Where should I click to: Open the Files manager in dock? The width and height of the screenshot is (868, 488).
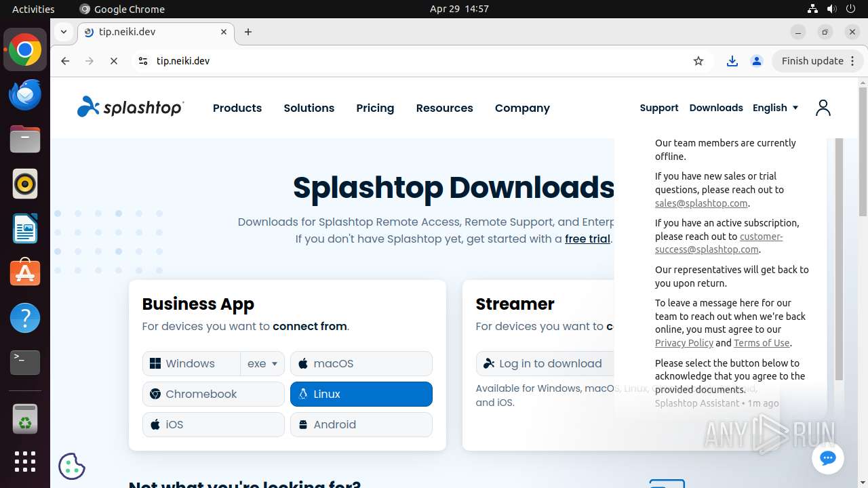(25, 139)
